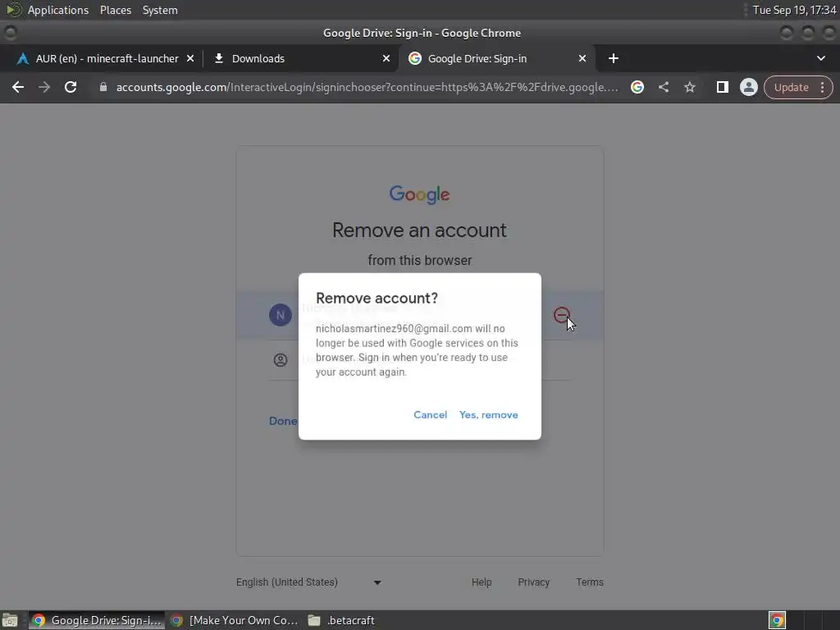The width and height of the screenshot is (840, 630).
Task: Bookmark this page with the star icon
Action: 689,87
